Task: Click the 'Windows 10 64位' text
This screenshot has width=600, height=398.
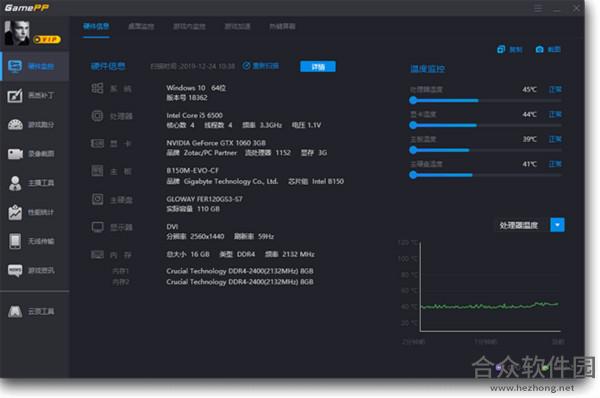Action: (x=196, y=88)
